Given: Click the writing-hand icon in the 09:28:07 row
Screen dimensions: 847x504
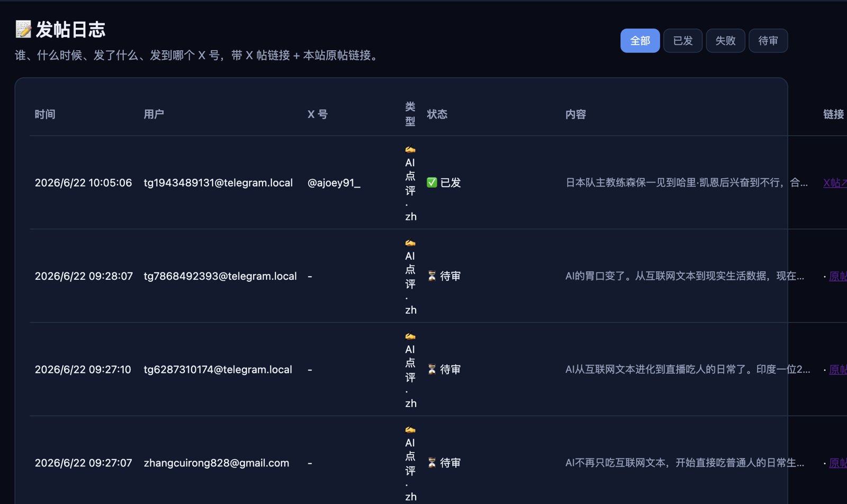Looking at the screenshot, I should click(x=410, y=243).
